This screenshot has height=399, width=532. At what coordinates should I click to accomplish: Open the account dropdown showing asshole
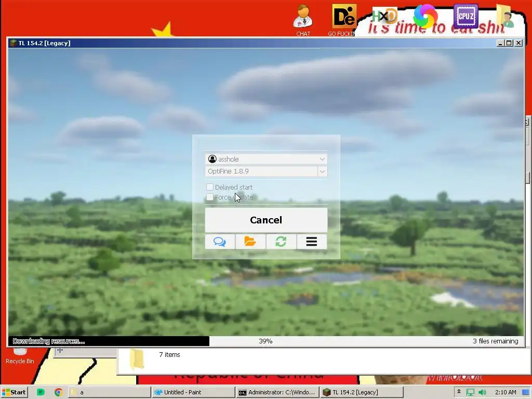(266, 159)
